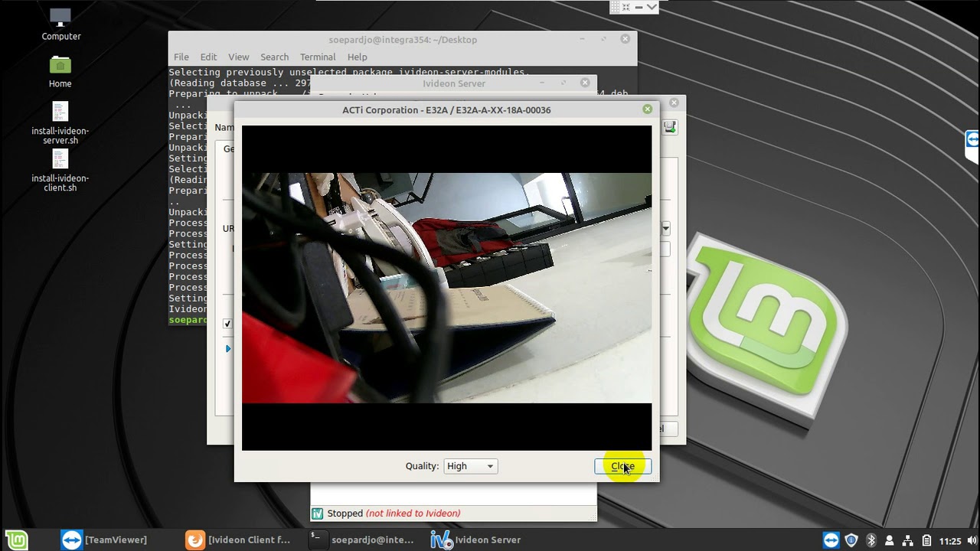Open the Edit menu in the terminal window
This screenshot has height=551, width=980.
[208, 57]
